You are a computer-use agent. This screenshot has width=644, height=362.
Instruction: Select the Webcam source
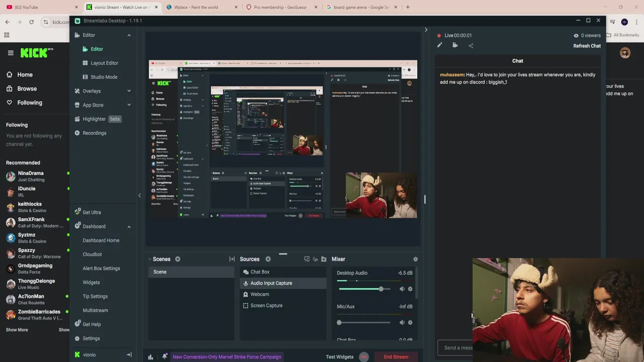pos(283,294)
